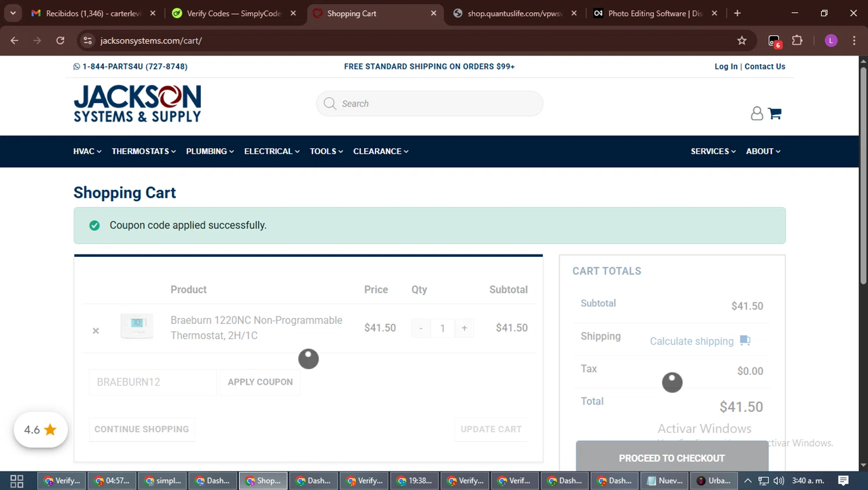Click APPLY COUPON button
Image resolution: width=868 pixels, height=490 pixels.
point(260,382)
